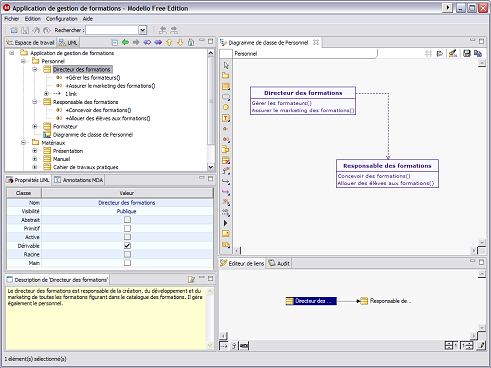Select Diagramme de classe de Personnel in tree
Image resolution: width=491 pixels, height=368 pixels.
pos(93,135)
